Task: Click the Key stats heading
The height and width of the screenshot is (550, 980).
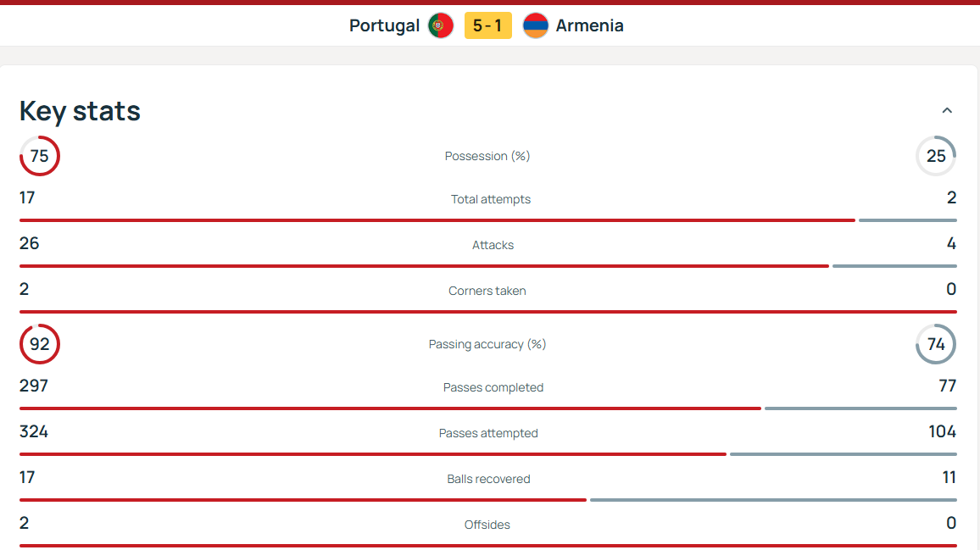Action: [x=80, y=111]
